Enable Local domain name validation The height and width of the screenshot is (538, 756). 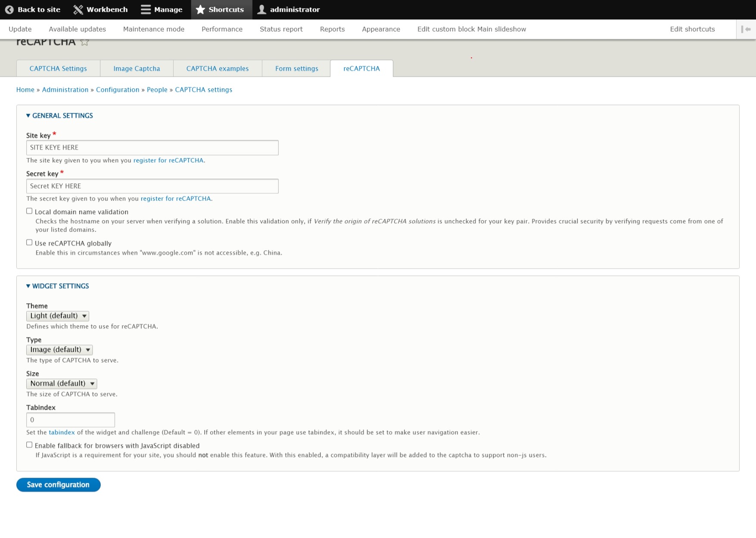(29, 210)
